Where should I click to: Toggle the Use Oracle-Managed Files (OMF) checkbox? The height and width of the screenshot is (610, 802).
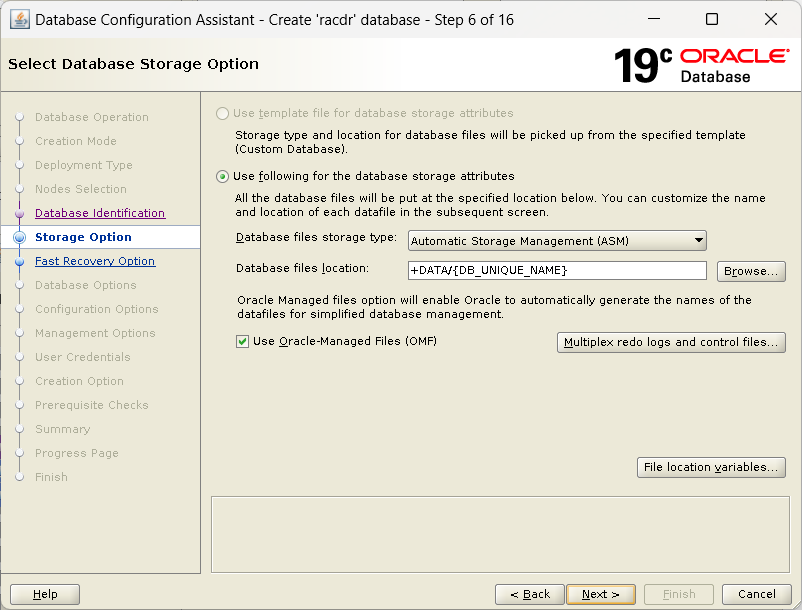(x=242, y=341)
